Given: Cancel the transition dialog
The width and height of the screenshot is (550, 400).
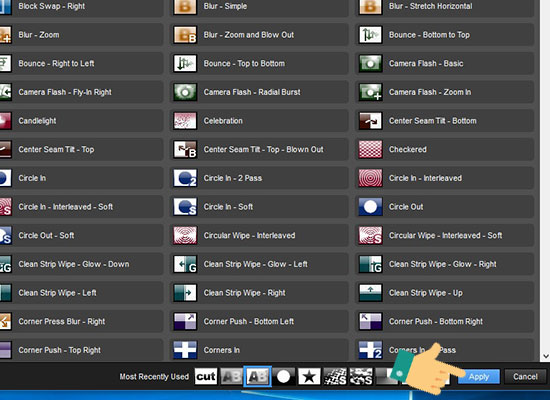Looking at the screenshot, I should tap(525, 376).
